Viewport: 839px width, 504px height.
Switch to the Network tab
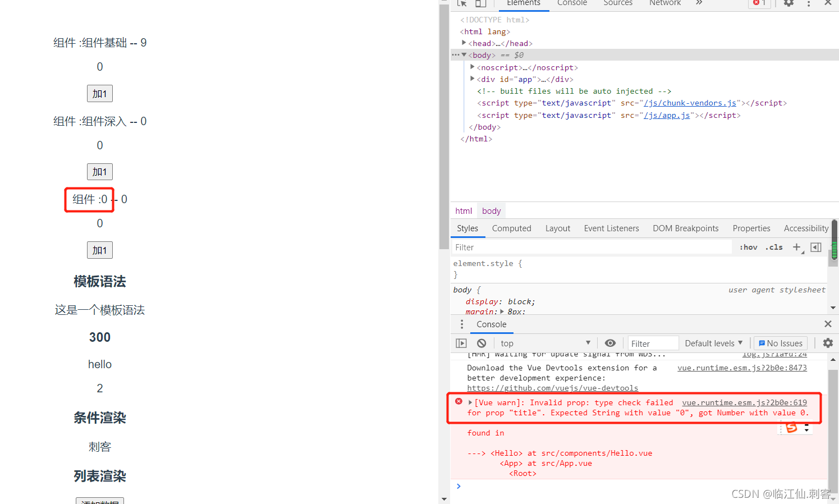(x=665, y=3)
